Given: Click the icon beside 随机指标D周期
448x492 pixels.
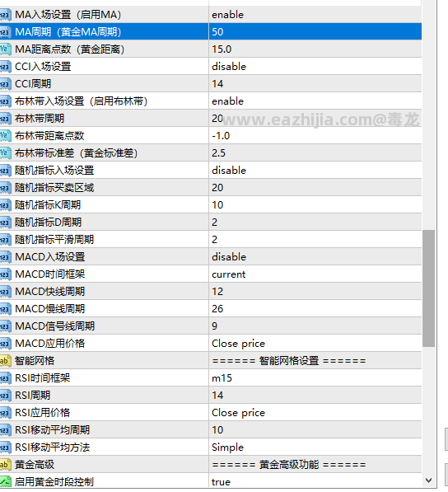Looking at the screenshot, I should pos(5,223).
